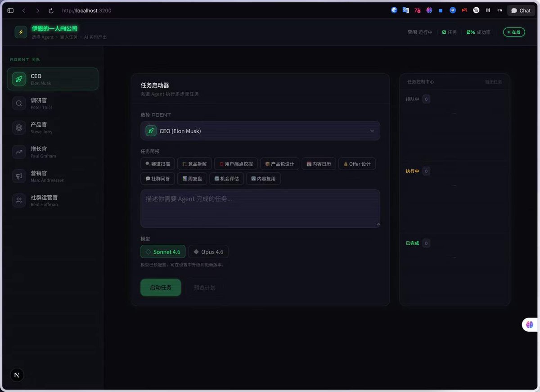Click the 任务启动器 heading

tap(155, 85)
